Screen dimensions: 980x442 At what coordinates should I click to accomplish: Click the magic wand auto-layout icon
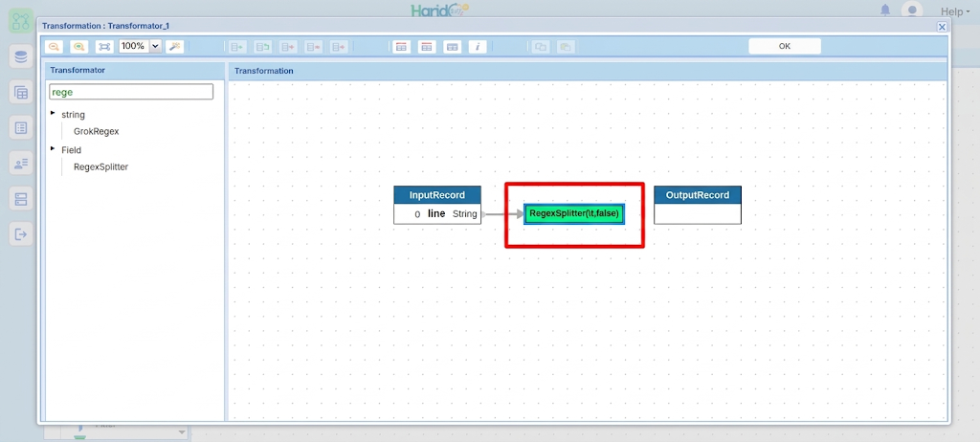pos(175,46)
